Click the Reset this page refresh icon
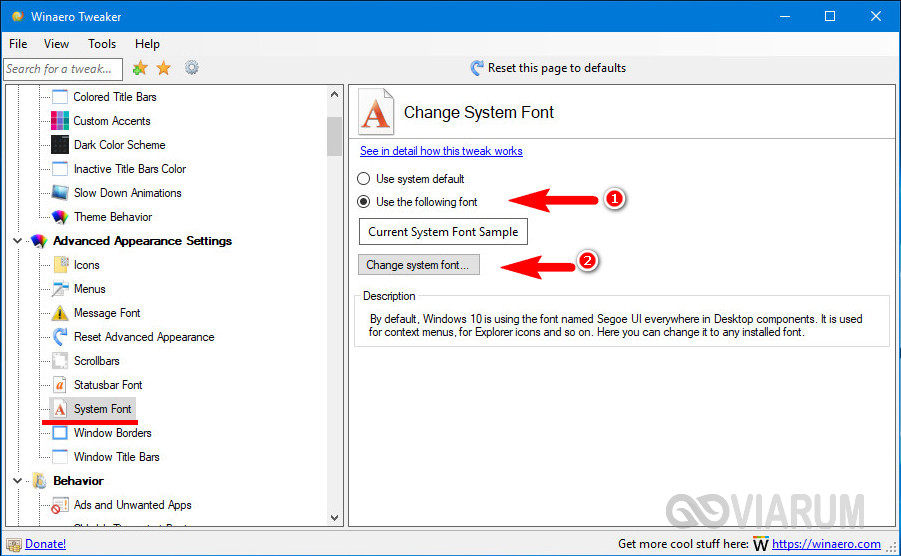The image size is (901, 556). pos(476,68)
